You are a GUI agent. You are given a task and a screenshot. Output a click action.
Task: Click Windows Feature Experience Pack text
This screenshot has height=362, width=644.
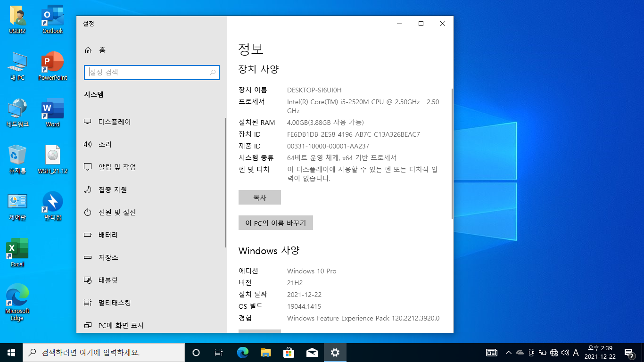click(x=363, y=318)
